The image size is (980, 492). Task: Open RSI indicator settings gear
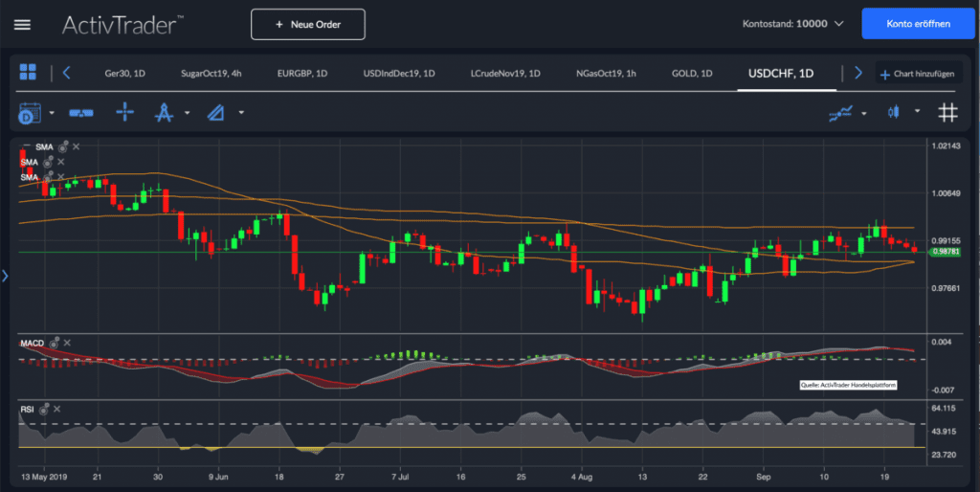(44, 410)
